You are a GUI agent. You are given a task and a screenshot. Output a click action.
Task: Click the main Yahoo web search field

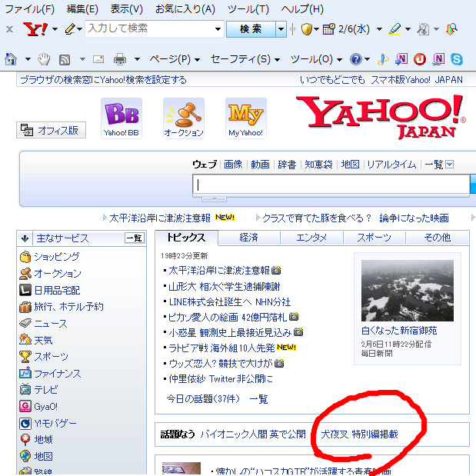coord(331,185)
